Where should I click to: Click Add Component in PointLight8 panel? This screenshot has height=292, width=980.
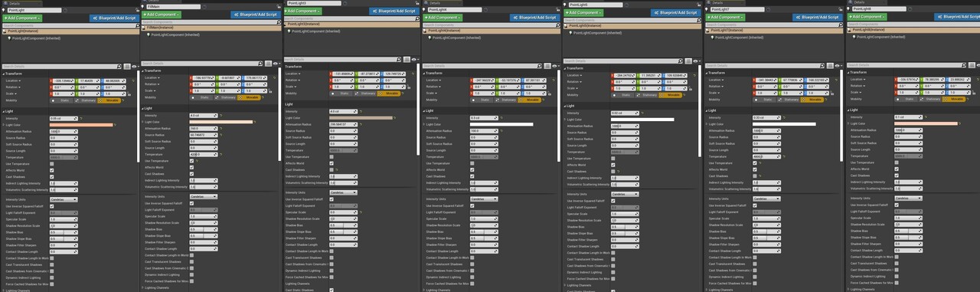tap(867, 17)
